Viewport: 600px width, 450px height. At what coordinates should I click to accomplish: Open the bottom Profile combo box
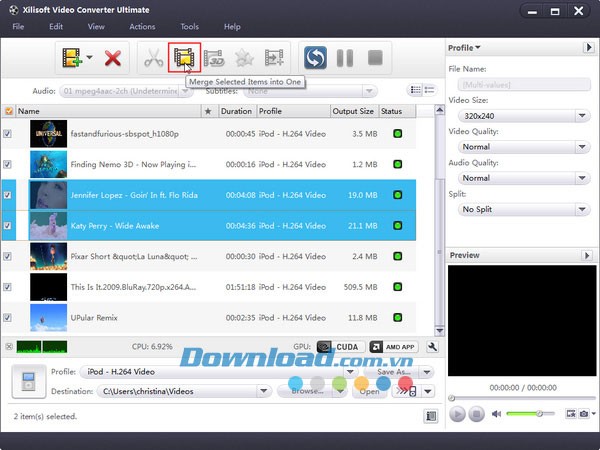[x=218, y=372]
